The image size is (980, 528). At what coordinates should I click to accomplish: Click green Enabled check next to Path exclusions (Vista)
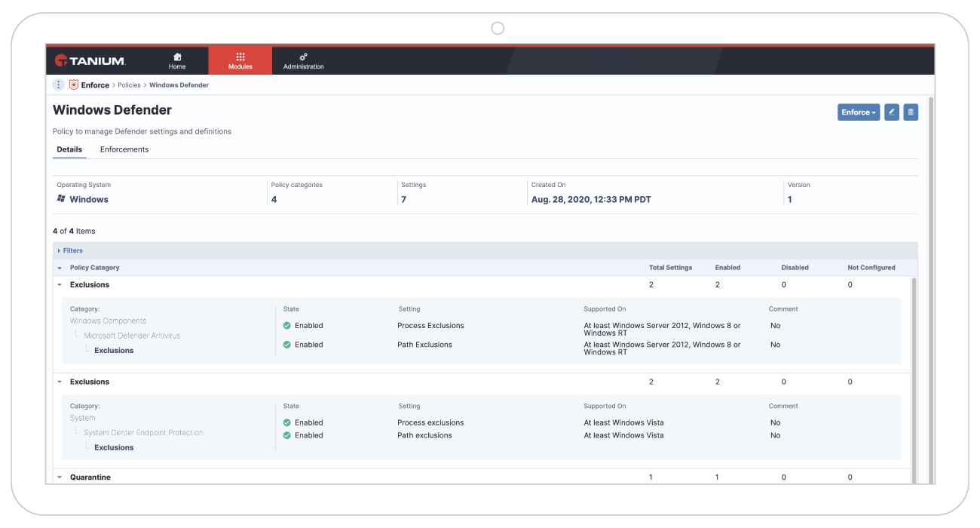pyautogui.click(x=287, y=435)
